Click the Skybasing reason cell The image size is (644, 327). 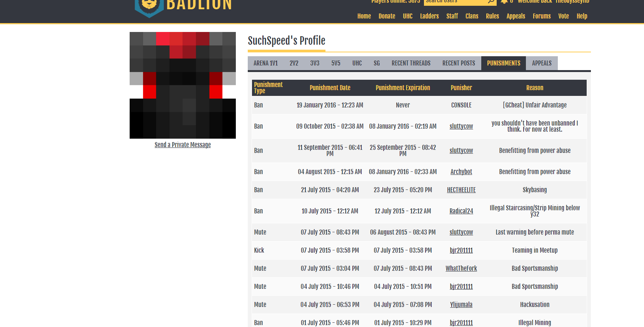click(x=535, y=190)
